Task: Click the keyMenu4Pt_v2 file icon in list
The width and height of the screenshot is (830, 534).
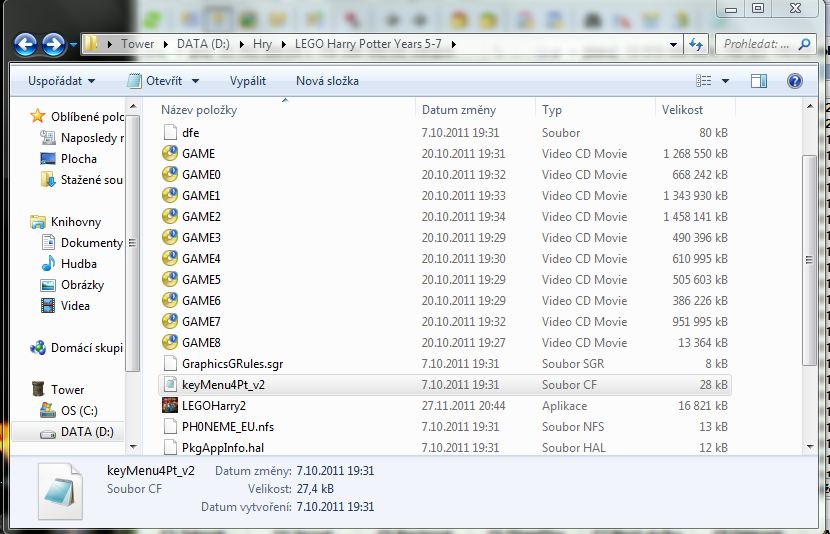Action: 170,385
